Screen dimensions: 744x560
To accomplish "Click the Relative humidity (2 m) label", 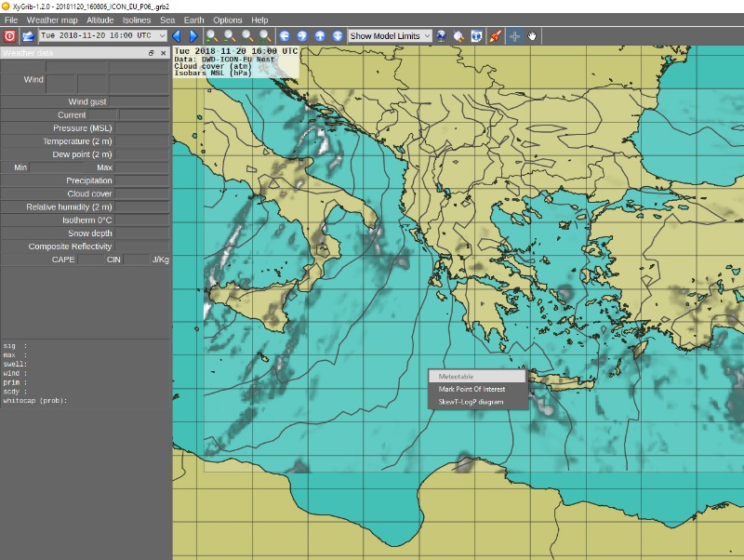I will tap(69, 207).
